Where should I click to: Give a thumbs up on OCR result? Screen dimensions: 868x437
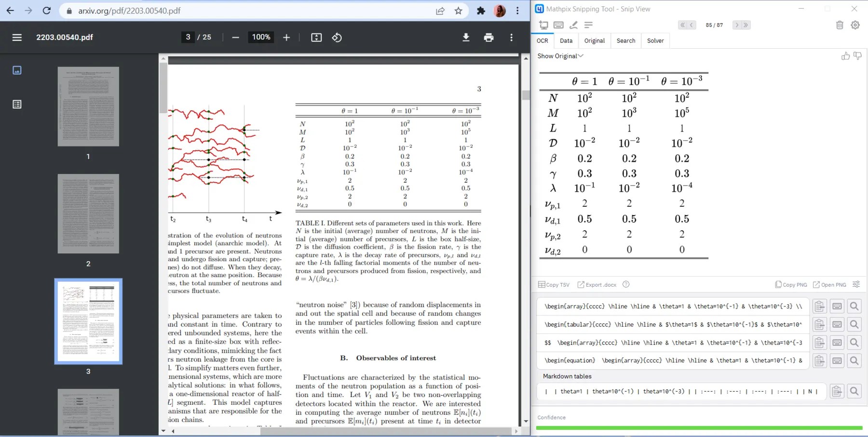(845, 56)
